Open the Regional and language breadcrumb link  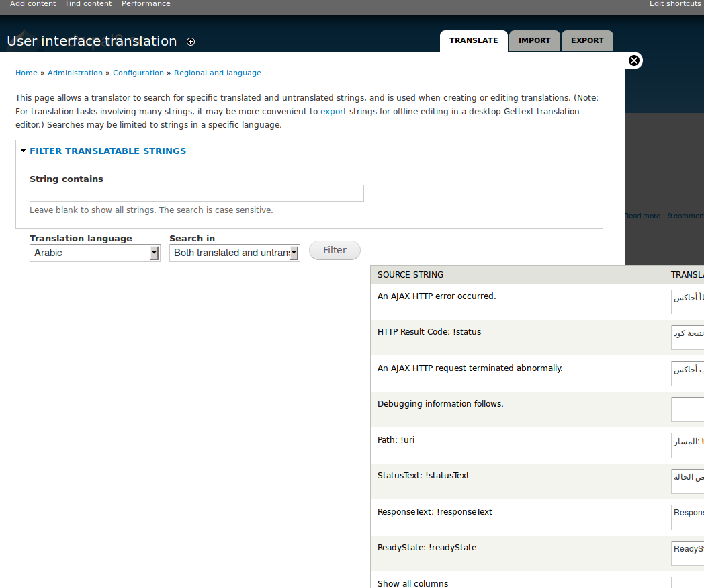(218, 73)
